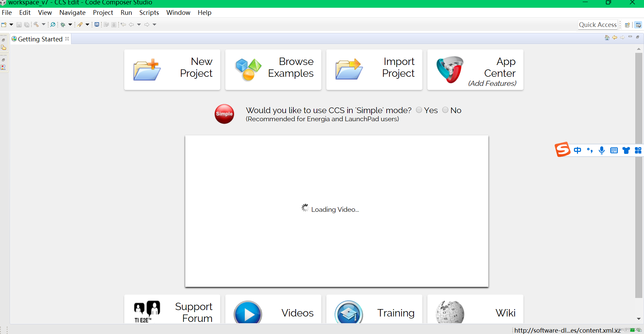This screenshot has height=334, width=644.
Task: Open the Debug bug dropdown arrow
Action: point(70,25)
